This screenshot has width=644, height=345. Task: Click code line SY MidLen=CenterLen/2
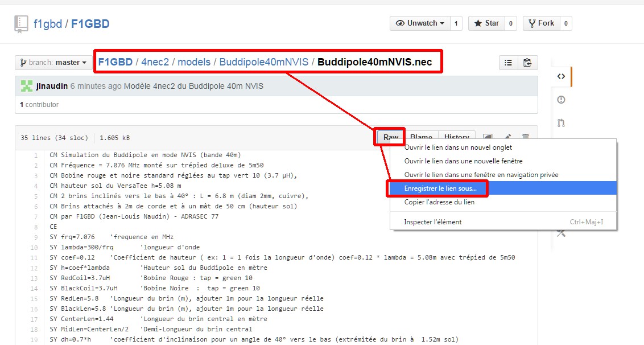(151, 330)
